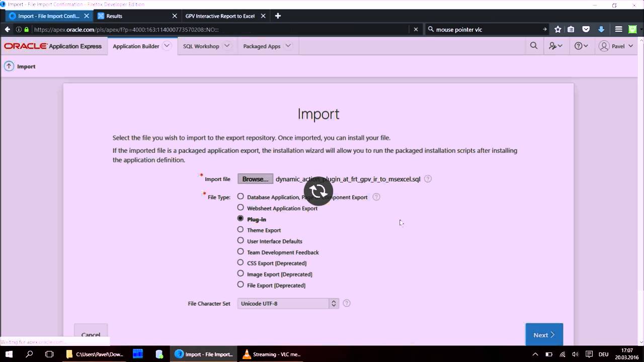The height and width of the screenshot is (362, 644).
Task: Open the Firefox downloads arrow icon
Action: 601,29
